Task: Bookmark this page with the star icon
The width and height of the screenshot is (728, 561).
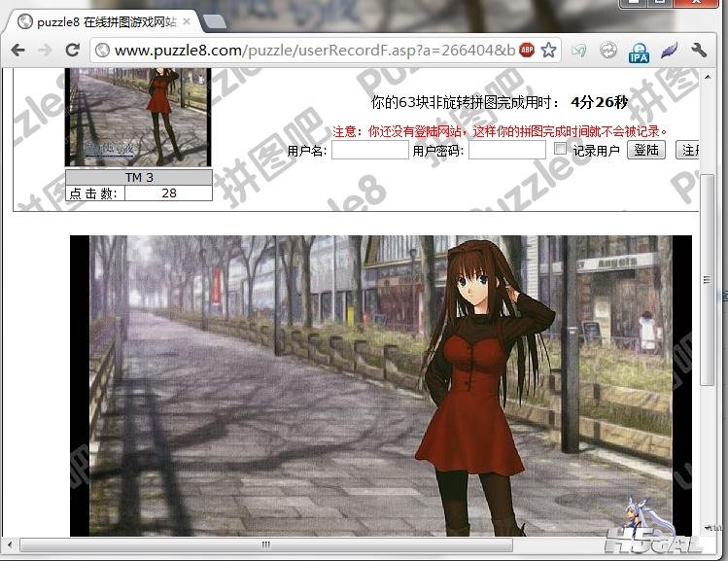Action: 549,50
